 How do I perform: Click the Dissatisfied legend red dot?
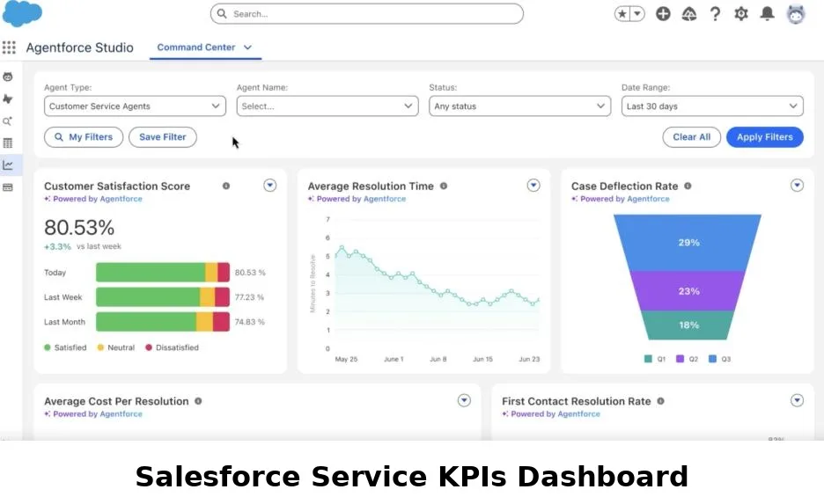point(149,347)
